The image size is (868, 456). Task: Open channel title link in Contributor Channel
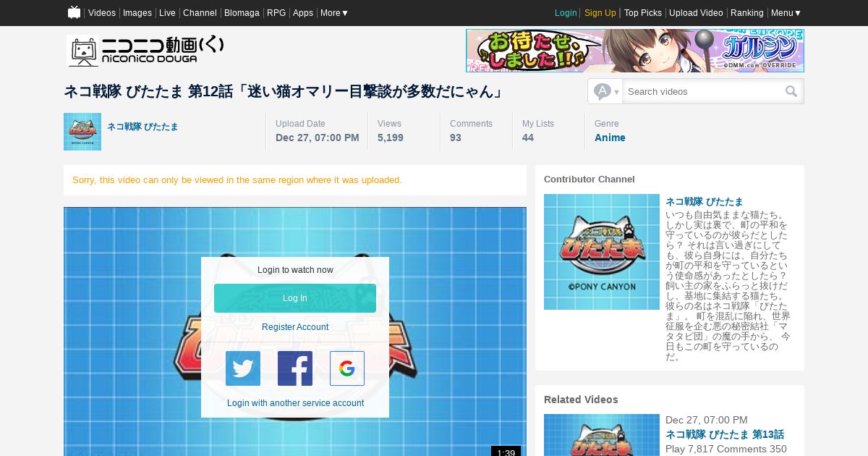coord(704,202)
